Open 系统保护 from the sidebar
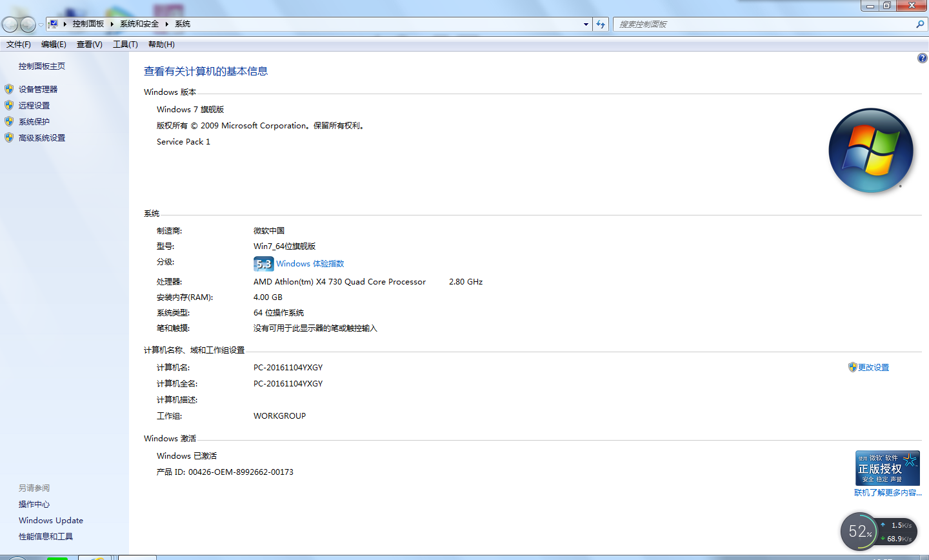929x560 pixels. (x=34, y=122)
